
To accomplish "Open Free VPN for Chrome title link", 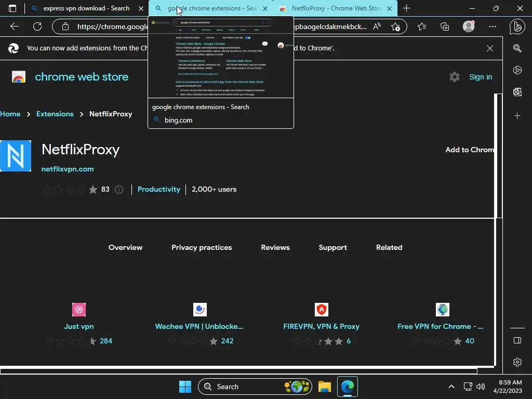I will [x=440, y=326].
